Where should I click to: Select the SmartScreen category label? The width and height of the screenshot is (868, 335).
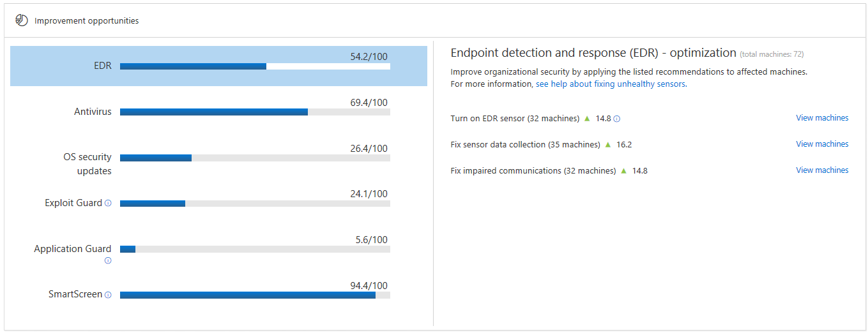tap(75, 294)
